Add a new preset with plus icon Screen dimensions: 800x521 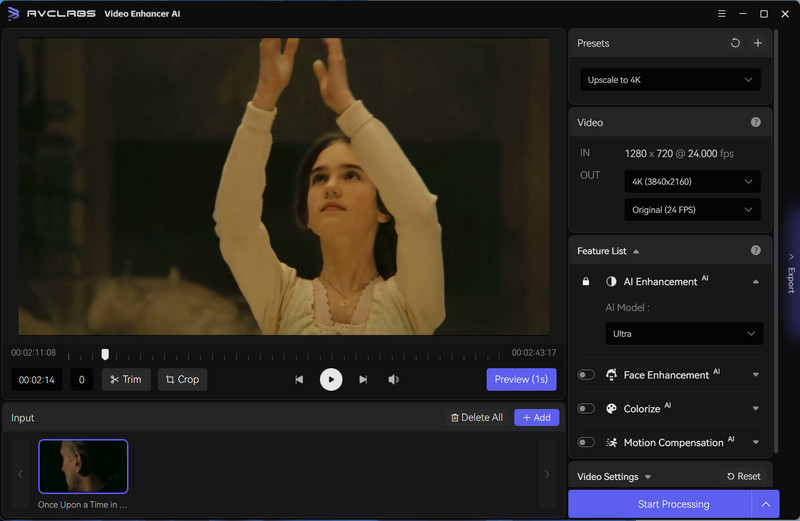coord(758,43)
